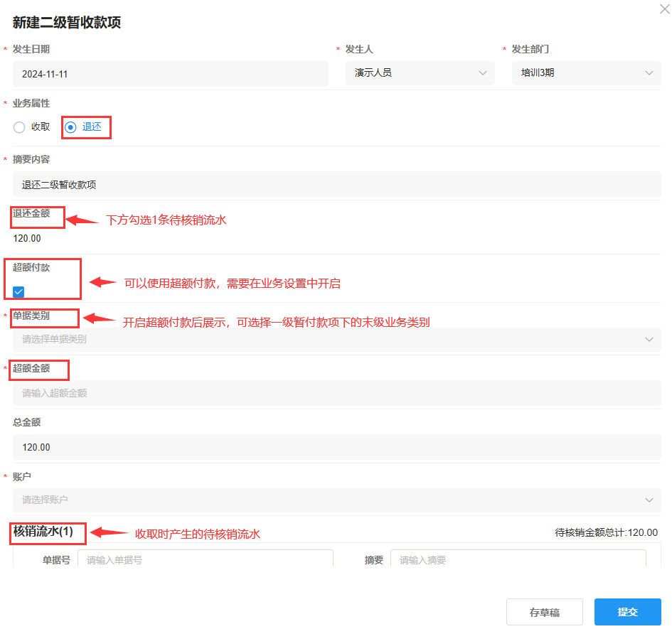Screen dimensions: 672x629
Task: Click the 发生部门 dropdown chevron arrow
Action: tap(648, 72)
